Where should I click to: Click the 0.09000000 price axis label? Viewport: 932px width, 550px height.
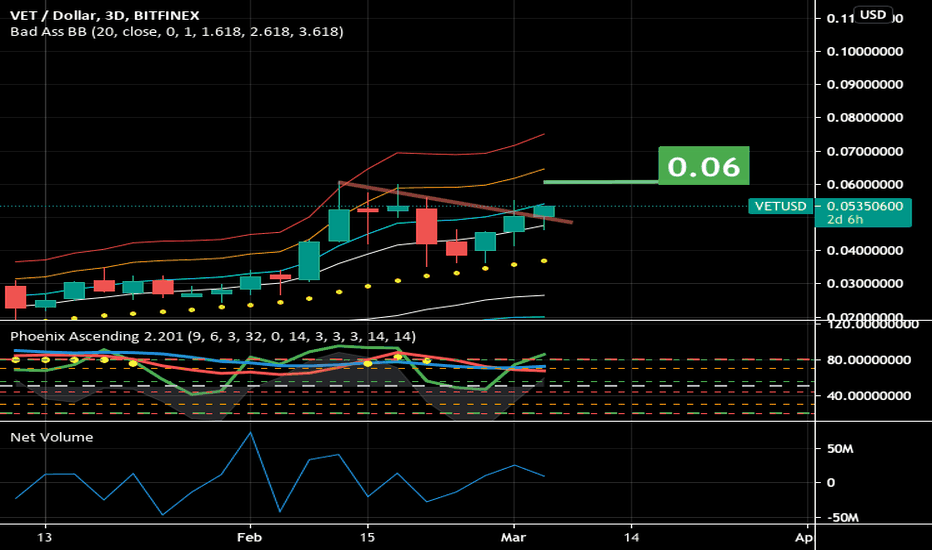865,84
